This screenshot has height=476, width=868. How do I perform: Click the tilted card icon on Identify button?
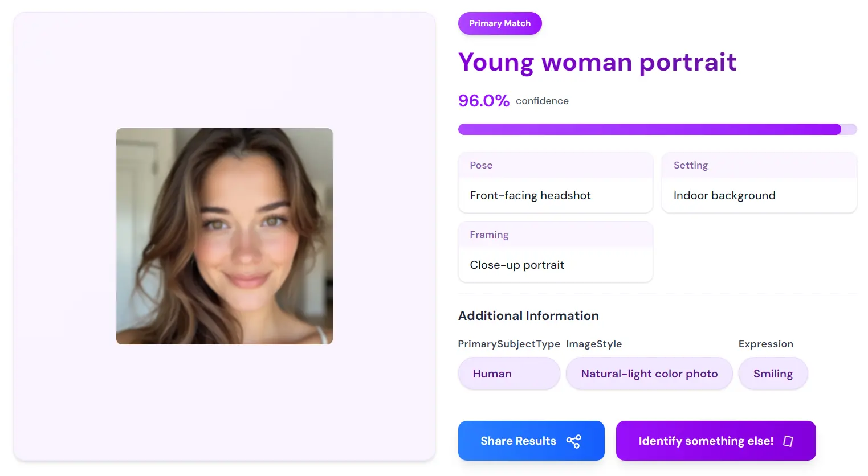pyautogui.click(x=788, y=441)
